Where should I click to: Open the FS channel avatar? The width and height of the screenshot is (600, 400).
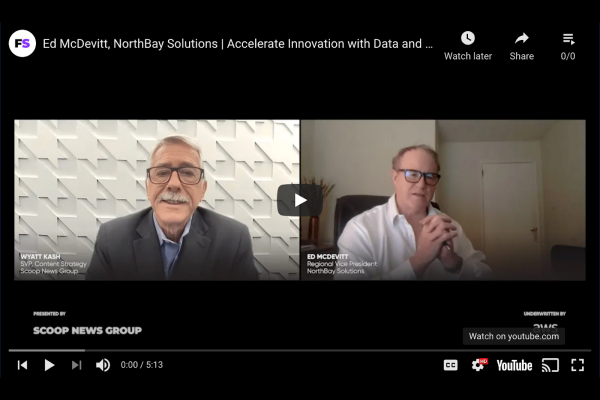pyautogui.click(x=22, y=44)
